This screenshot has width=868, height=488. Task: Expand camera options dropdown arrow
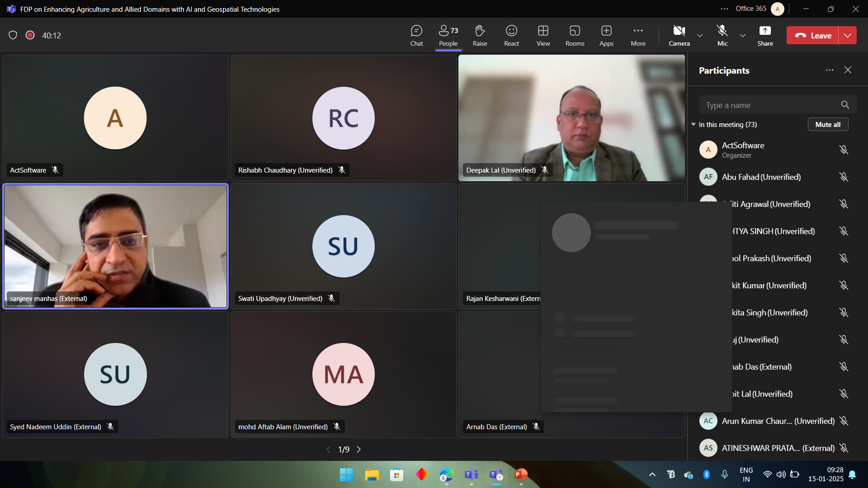tap(700, 35)
